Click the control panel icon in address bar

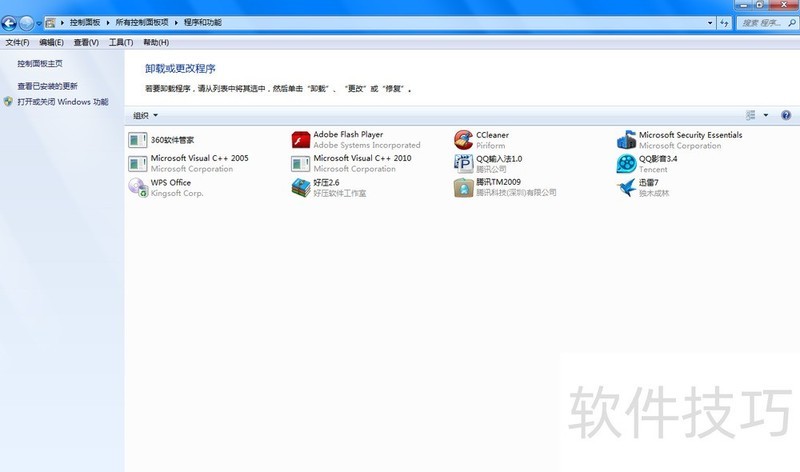pos(50,22)
